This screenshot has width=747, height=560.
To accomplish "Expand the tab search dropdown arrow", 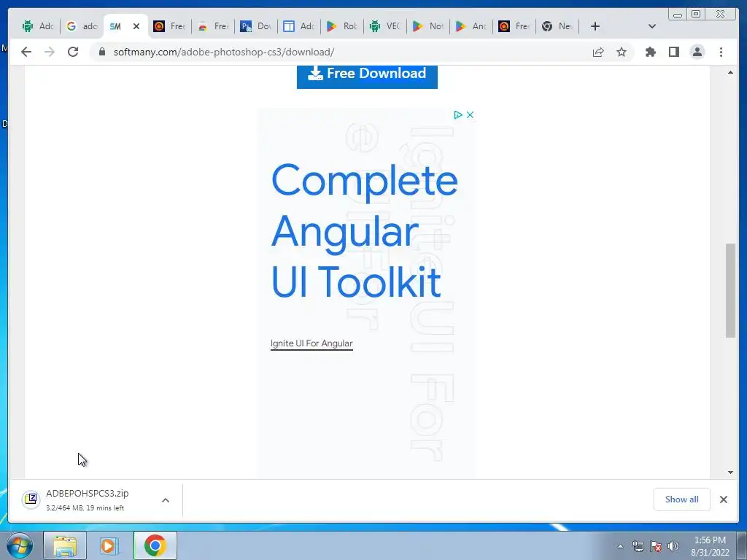I will 652,26.
